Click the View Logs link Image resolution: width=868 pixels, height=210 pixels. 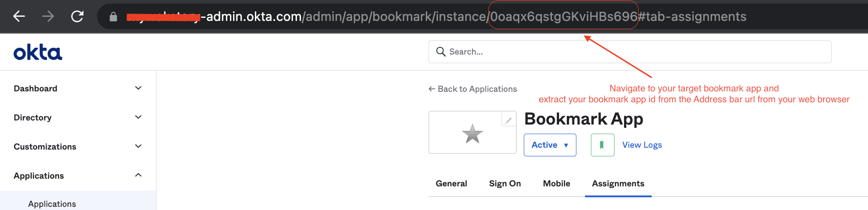pyautogui.click(x=642, y=145)
